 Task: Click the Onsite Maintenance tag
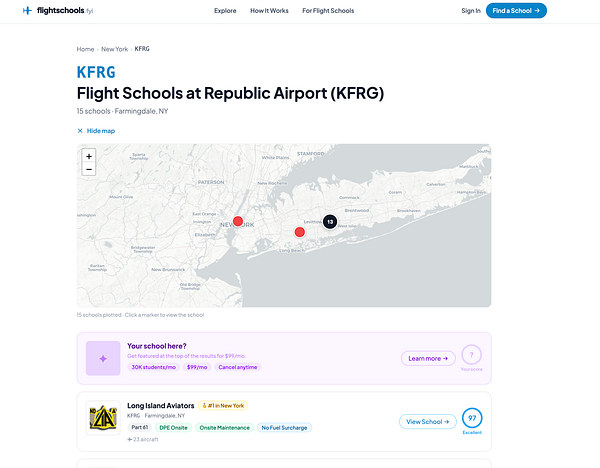225,427
